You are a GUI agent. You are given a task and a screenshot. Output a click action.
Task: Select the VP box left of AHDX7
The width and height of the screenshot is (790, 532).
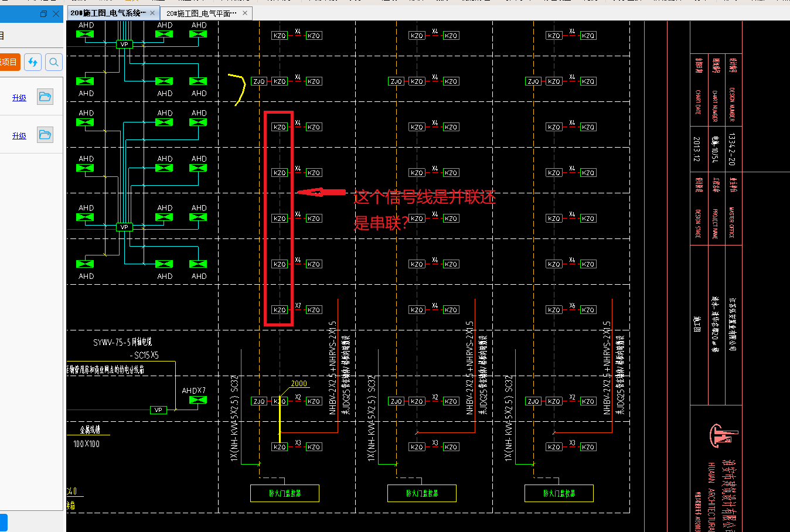point(158,410)
